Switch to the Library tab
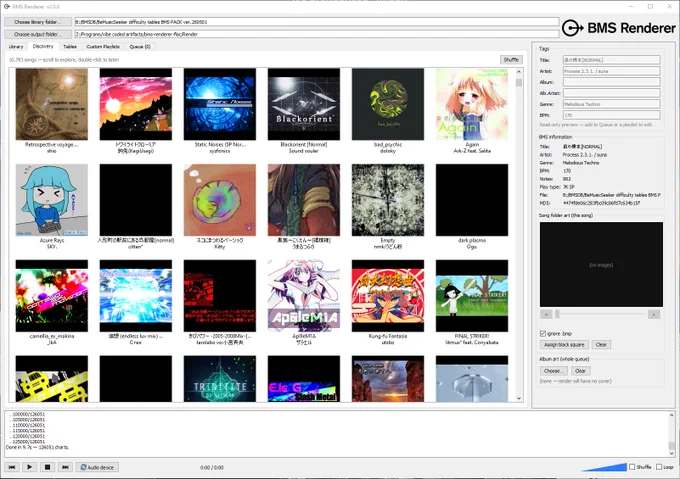This screenshot has width=680, height=479. click(16, 46)
